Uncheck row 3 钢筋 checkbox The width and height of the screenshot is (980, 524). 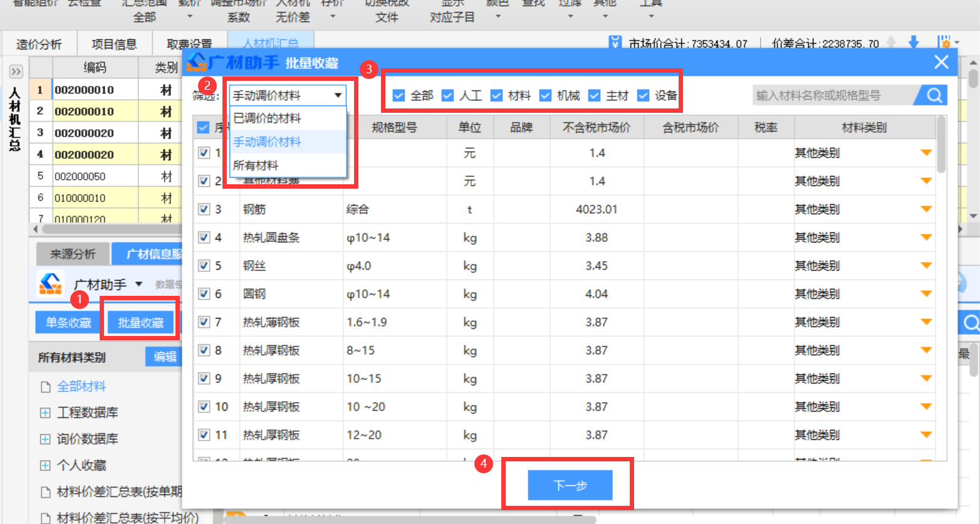coord(204,209)
